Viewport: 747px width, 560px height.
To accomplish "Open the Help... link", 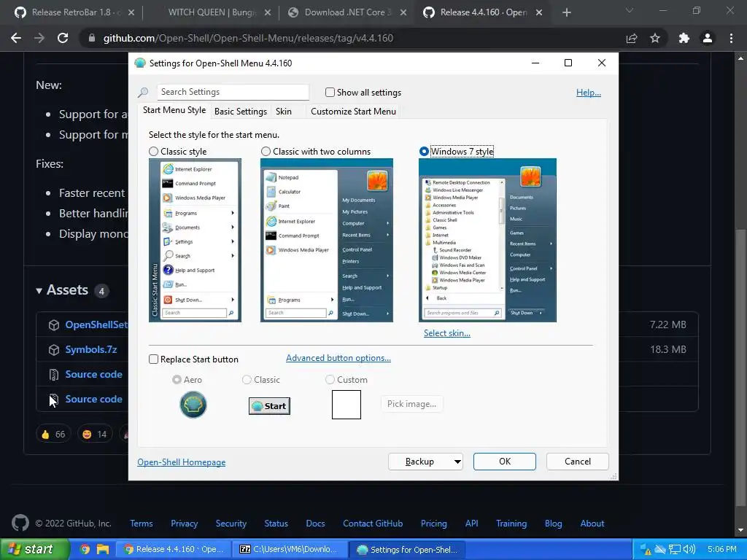I will coord(589,93).
